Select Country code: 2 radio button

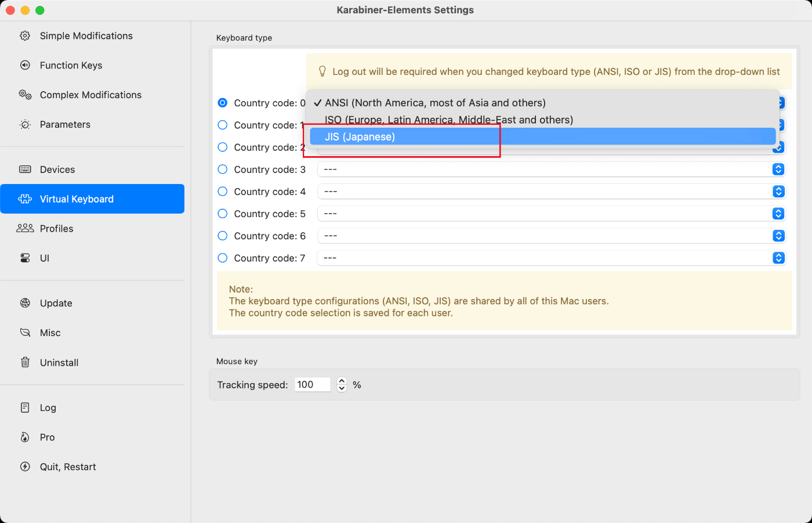point(222,147)
